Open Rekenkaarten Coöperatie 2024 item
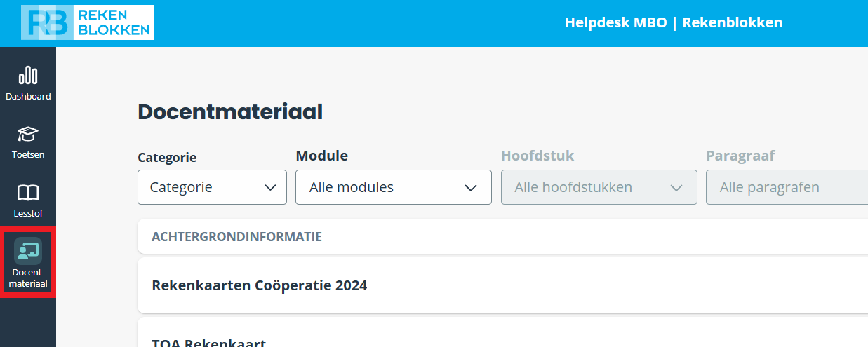The image size is (868, 347). [x=502, y=285]
